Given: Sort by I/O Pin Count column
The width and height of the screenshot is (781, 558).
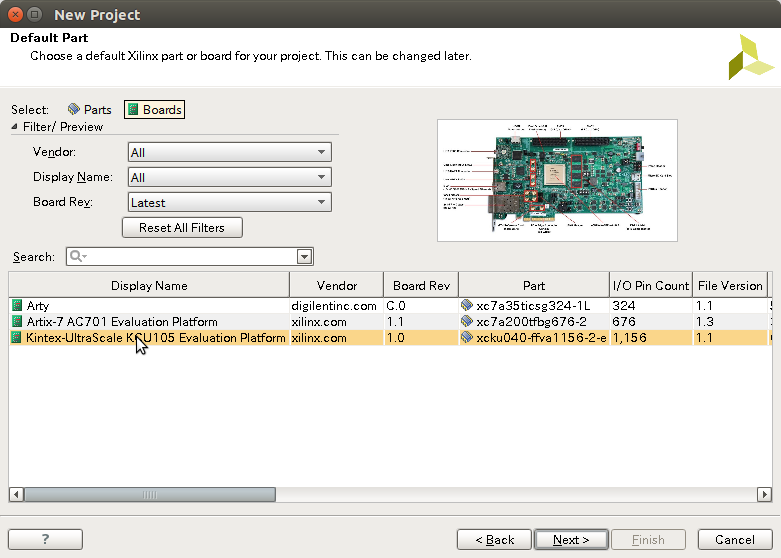Looking at the screenshot, I should point(651,285).
